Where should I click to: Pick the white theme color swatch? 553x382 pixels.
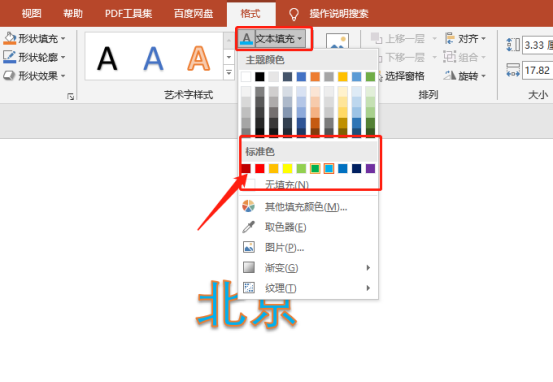246,76
